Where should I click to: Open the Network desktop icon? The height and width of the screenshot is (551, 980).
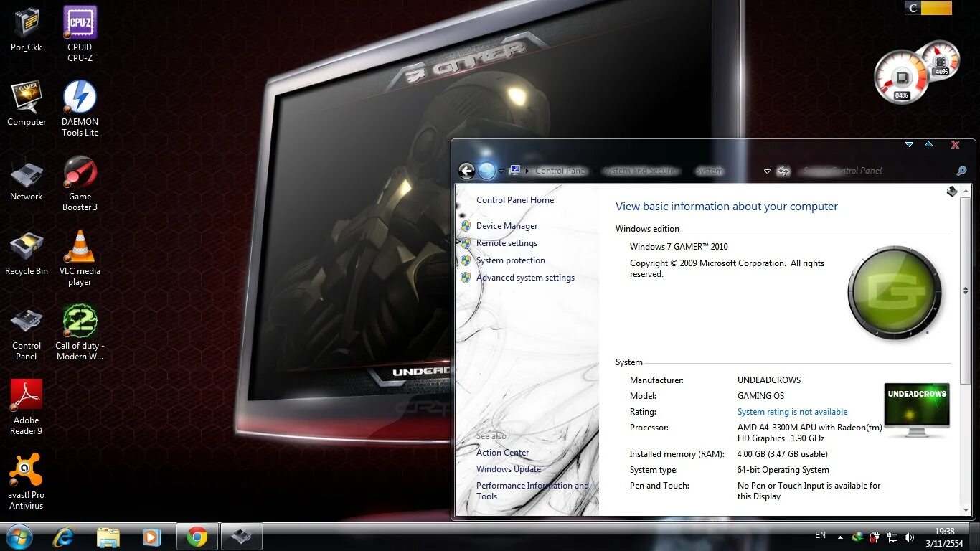pos(27,180)
